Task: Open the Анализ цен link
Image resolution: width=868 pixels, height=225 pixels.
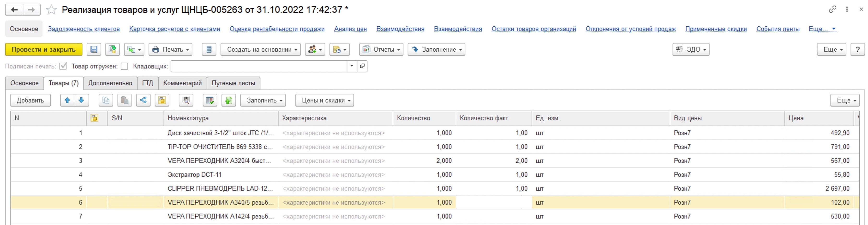Action: 350,29
